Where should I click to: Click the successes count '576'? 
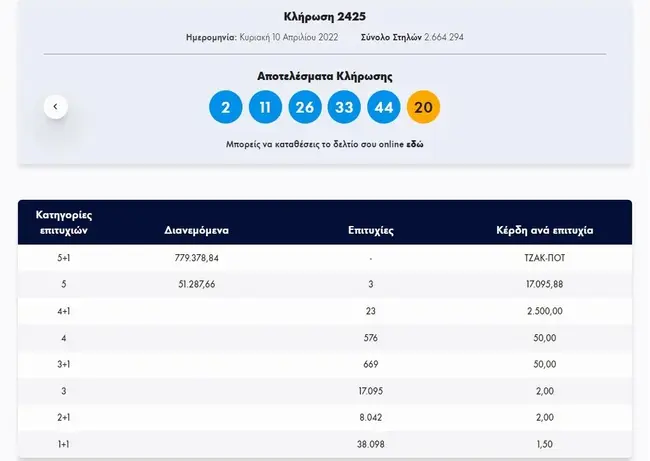click(x=371, y=338)
